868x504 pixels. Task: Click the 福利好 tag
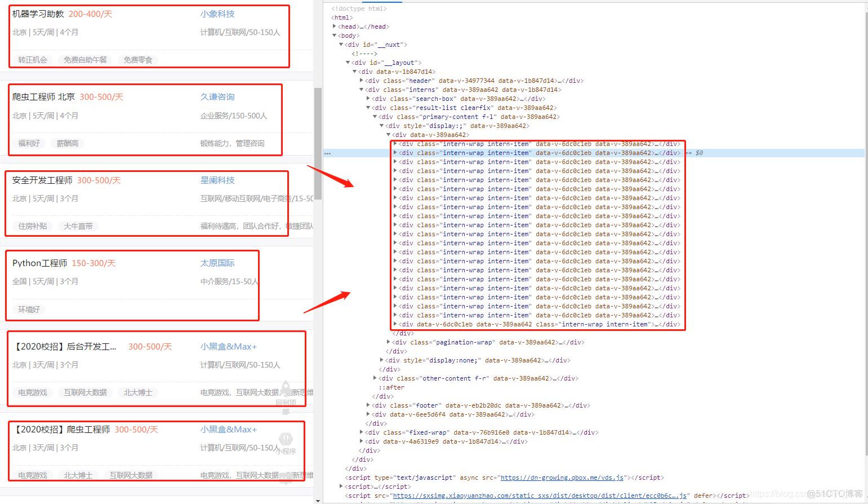29,143
